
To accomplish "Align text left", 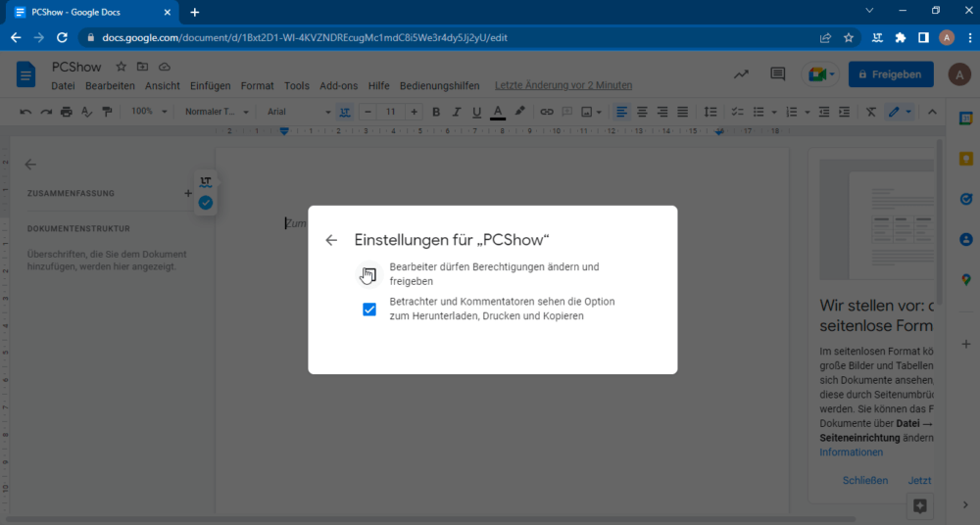I will click(621, 112).
